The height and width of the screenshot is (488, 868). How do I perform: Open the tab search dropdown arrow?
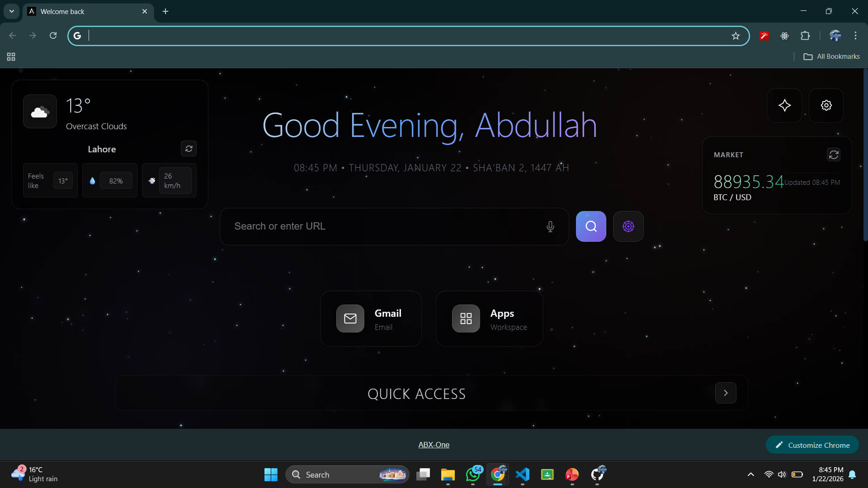click(11, 11)
